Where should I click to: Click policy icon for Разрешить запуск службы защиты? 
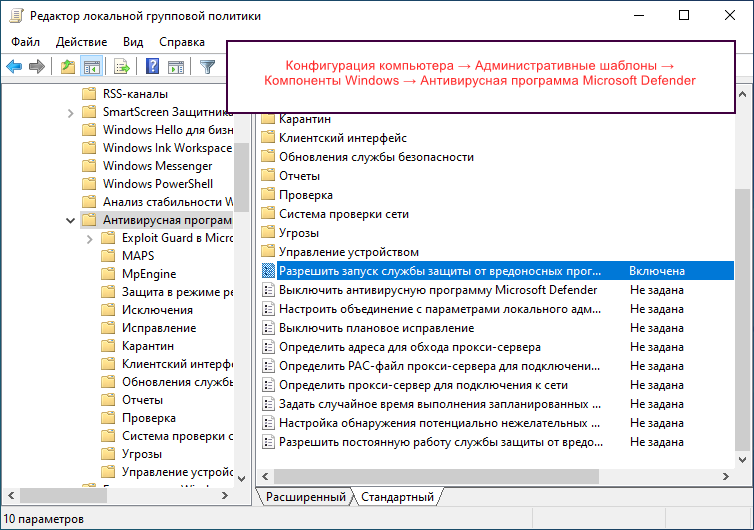tap(268, 271)
